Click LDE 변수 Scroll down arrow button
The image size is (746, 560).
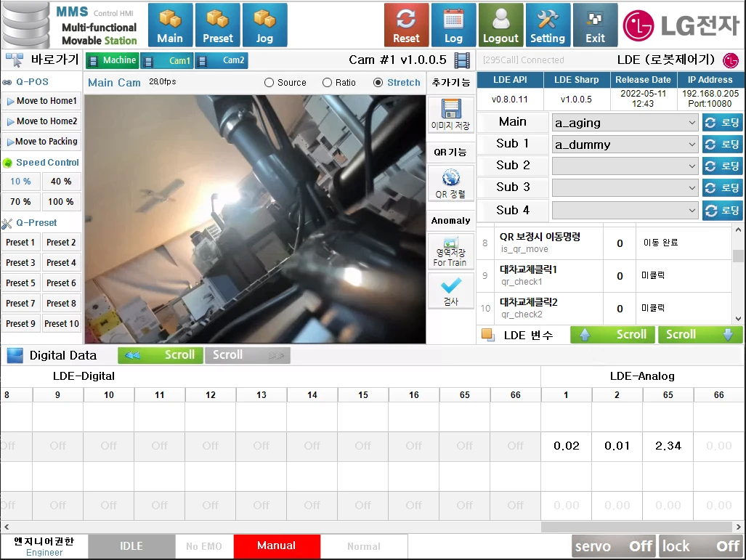click(700, 335)
